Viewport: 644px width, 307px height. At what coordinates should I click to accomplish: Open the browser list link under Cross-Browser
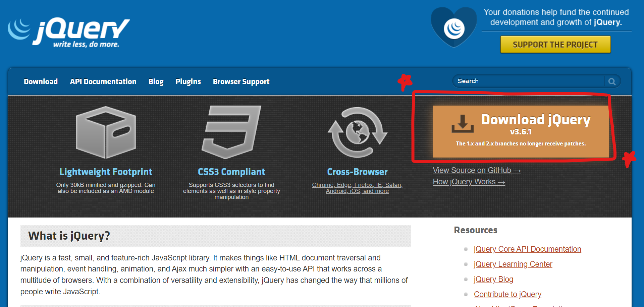click(357, 188)
